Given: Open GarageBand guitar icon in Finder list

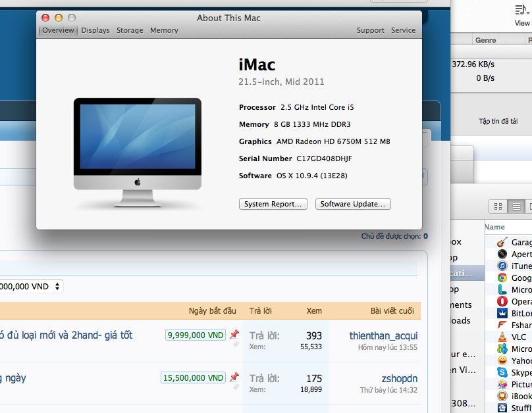Looking at the screenshot, I should (502, 242).
